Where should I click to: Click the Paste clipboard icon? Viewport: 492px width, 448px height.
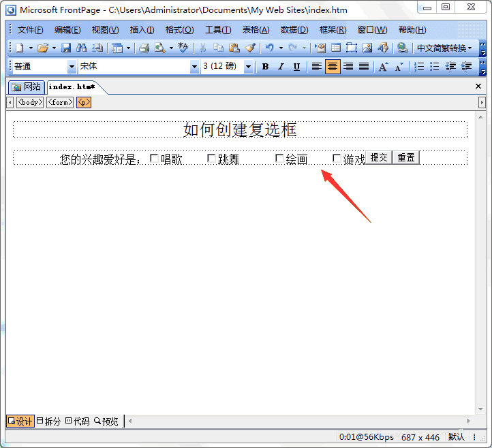(x=234, y=48)
